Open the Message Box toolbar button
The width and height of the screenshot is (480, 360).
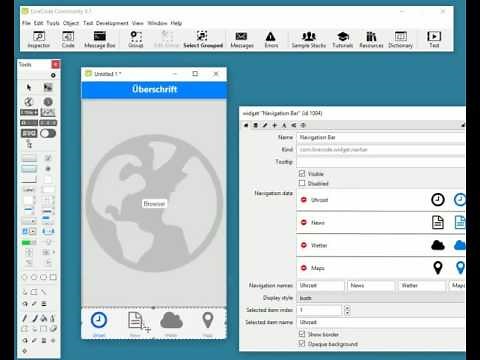click(x=100, y=39)
